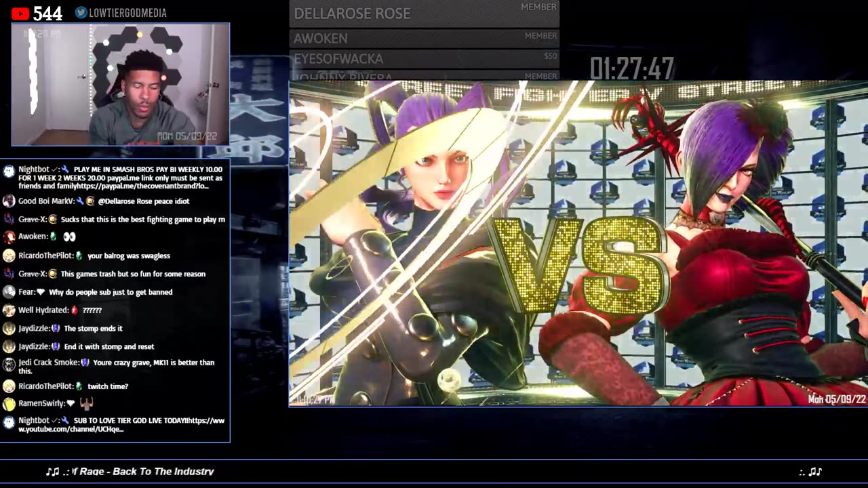Click Fear's white heart badge

coord(41,292)
